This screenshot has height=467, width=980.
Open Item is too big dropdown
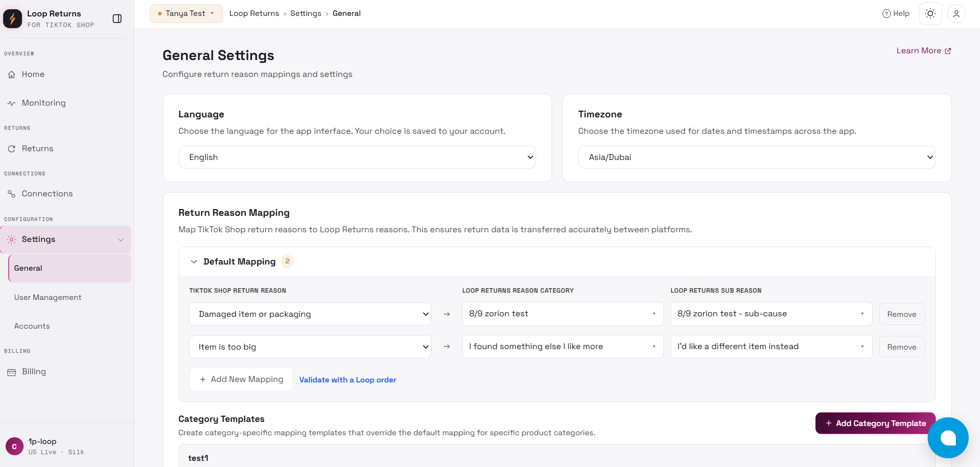point(310,347)
